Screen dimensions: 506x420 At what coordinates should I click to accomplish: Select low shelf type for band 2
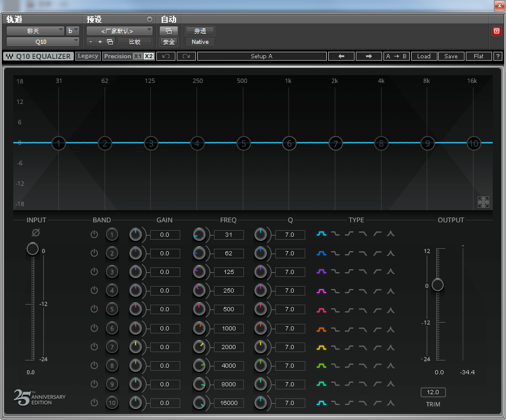tap(335, 253)
